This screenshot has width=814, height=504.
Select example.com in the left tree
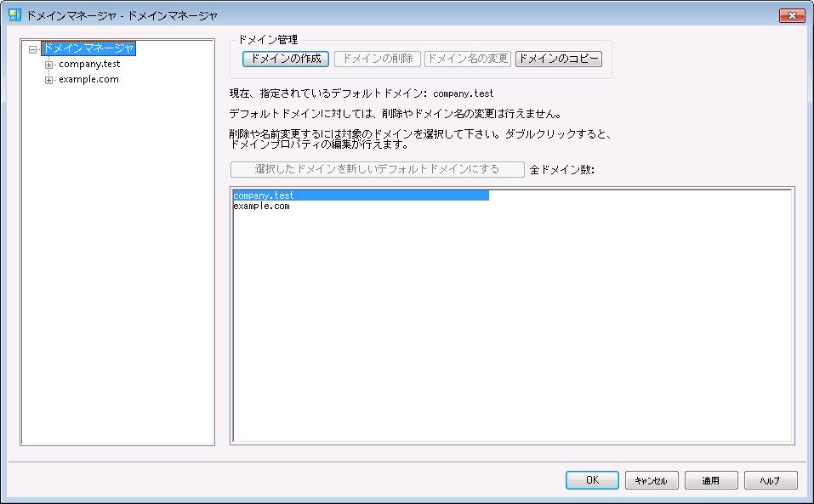tap(88, 80)
